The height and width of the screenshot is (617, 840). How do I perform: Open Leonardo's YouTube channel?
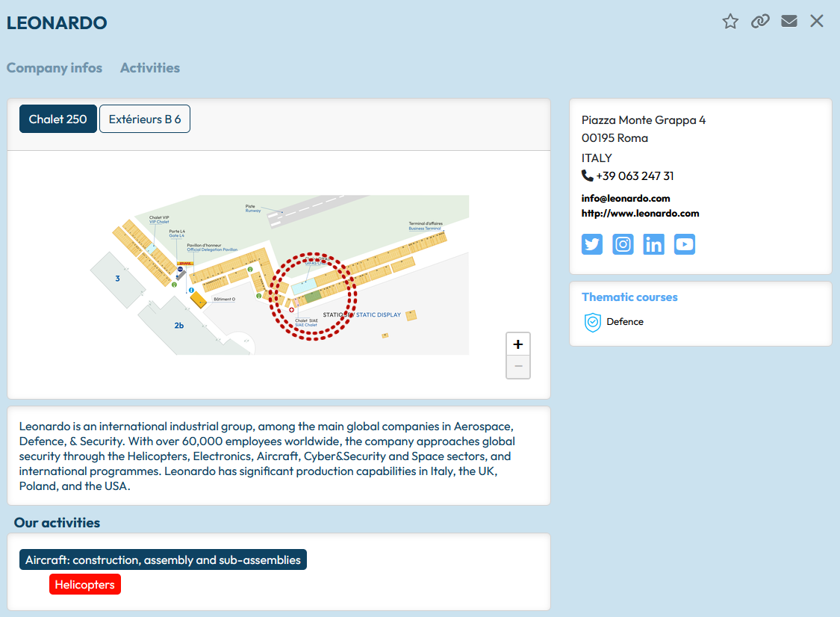684,244
